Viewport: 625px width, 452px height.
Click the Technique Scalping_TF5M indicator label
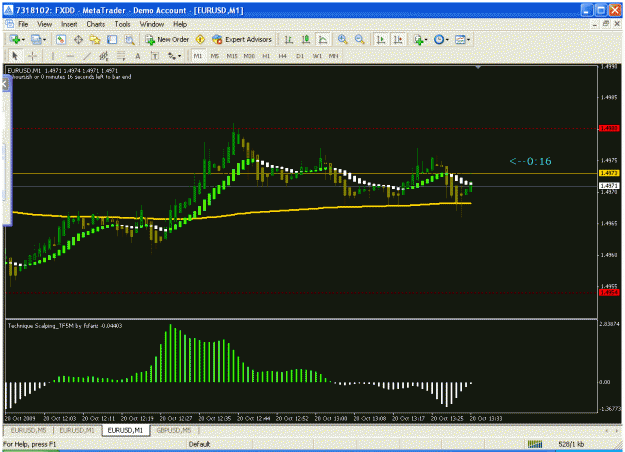65,326
